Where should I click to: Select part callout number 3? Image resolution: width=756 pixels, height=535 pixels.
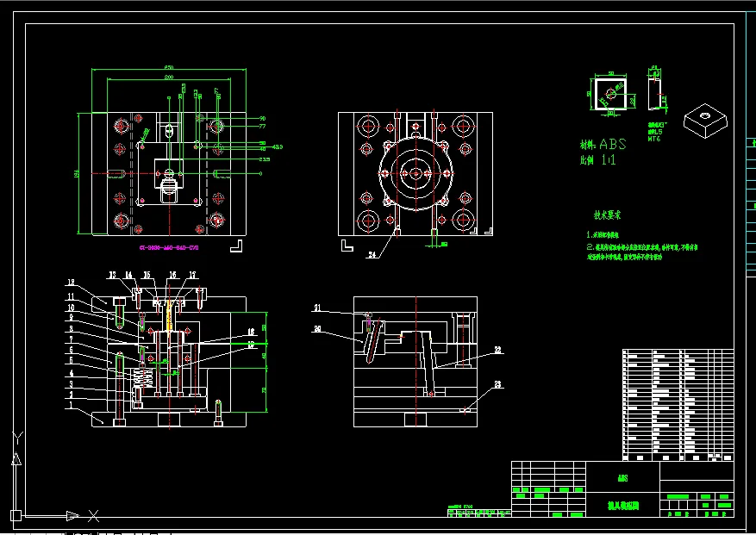[72, 384]
